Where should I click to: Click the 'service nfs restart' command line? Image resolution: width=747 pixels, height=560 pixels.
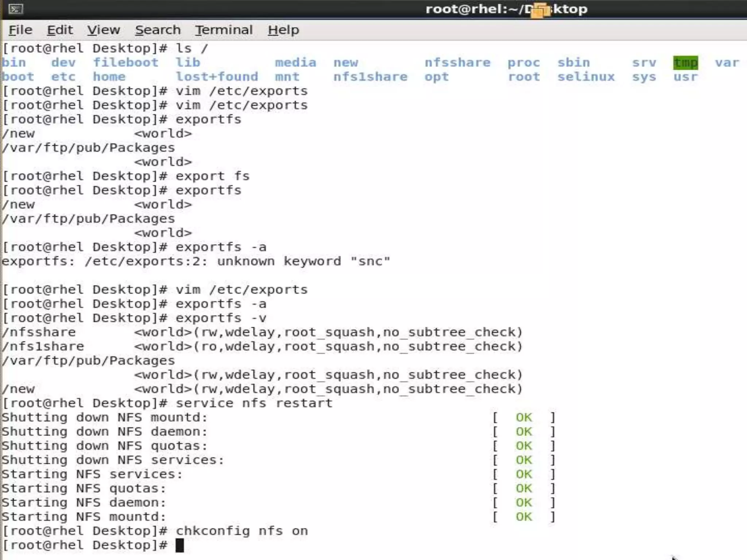[x=254, y=403]
